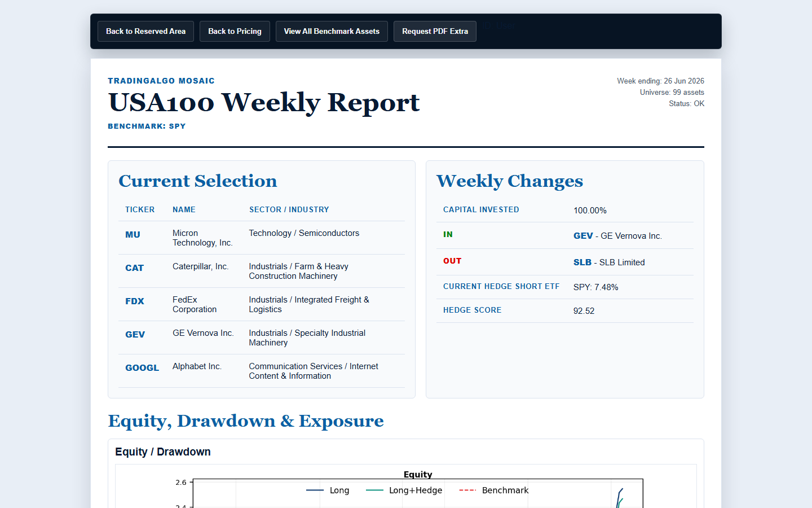Select the green IN label
The image size is (812, 508).
[x=448, y=234]
